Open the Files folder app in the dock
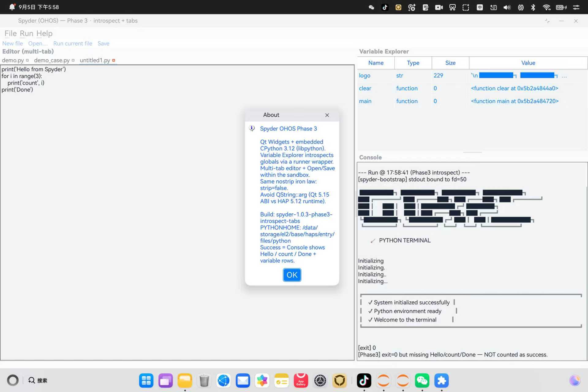Image resolution: width=588 pixels, height=392 pixels. 185,381
